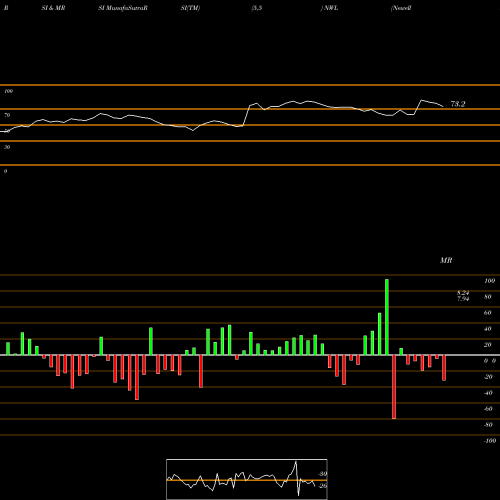Click the RSI axis label '70'
Image resolution: width=500 pixels, height=500 pixels.
7,115
